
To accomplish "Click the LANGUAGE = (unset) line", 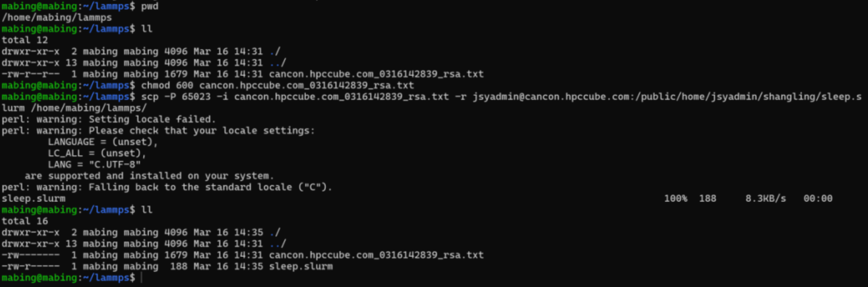I will coord(103,142).
